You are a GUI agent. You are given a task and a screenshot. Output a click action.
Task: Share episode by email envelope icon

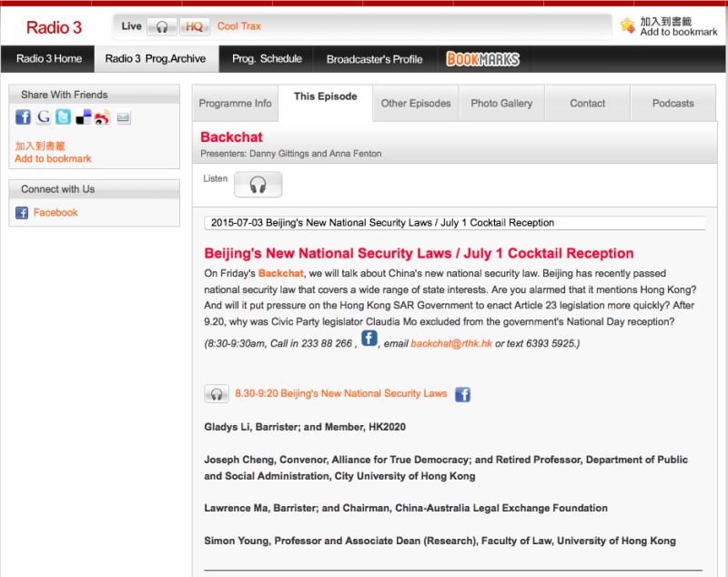coord(123,117)
